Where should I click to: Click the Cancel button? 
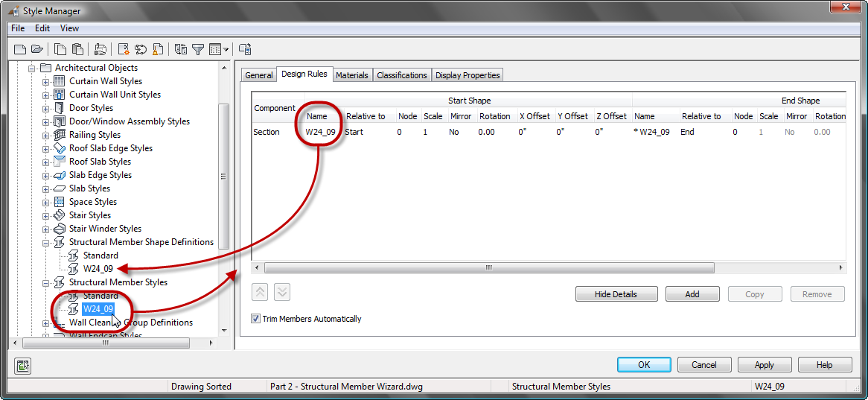point(704,365)
